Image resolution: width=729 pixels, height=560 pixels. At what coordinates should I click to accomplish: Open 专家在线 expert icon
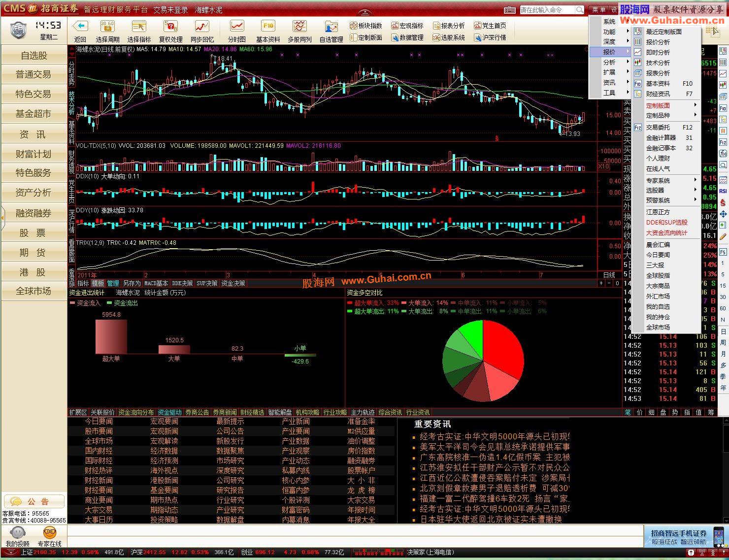[x=49, y=536]
